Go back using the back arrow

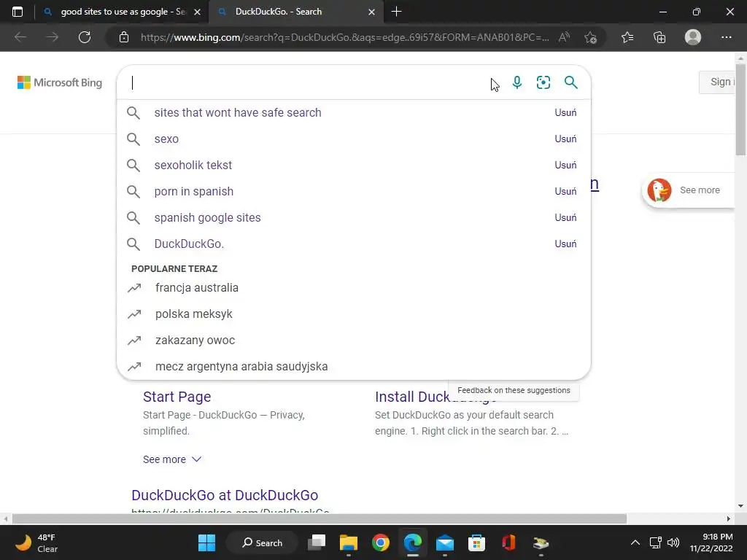click(20, 37)
